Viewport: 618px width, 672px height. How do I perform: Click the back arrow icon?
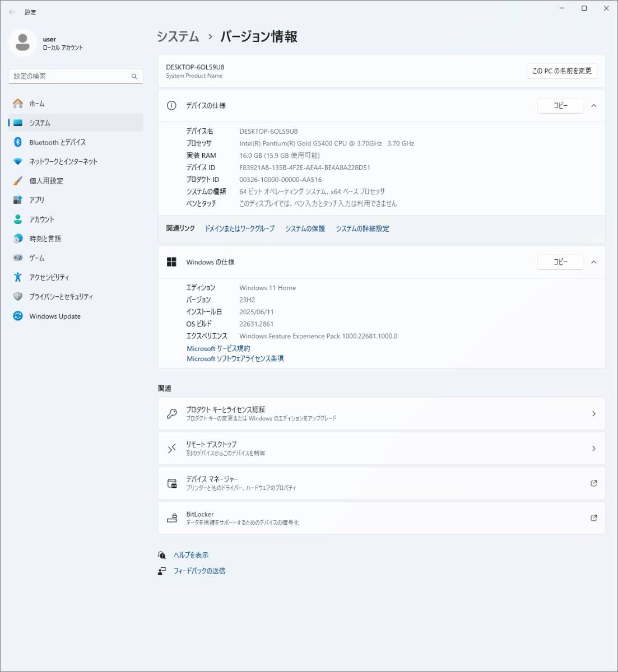pos(12,12)
